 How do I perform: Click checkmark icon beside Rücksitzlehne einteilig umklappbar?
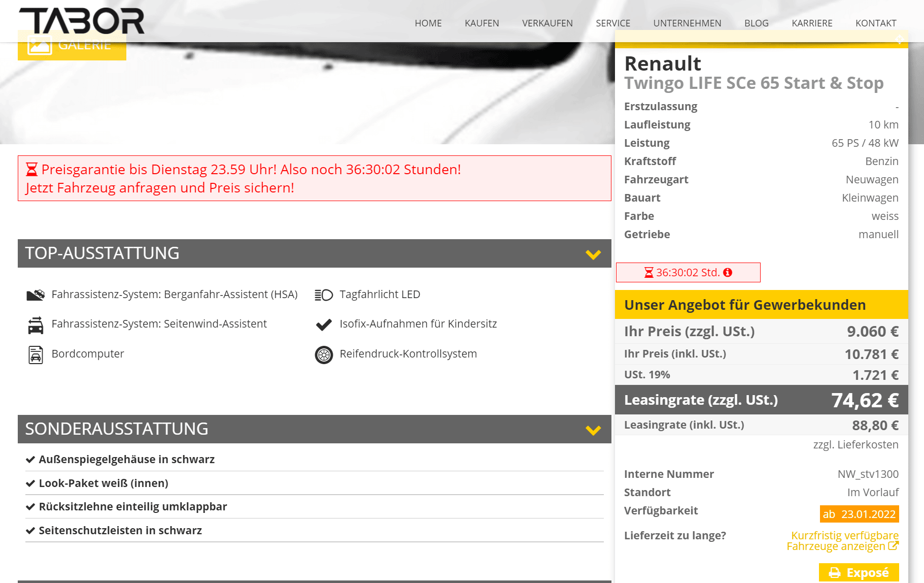coord(30,507)
